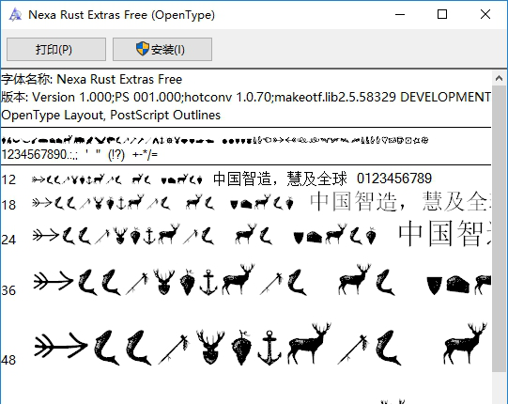Click the vertical scrollbar thumb
This screenshot has width=508, height=420.
point(499,229)
